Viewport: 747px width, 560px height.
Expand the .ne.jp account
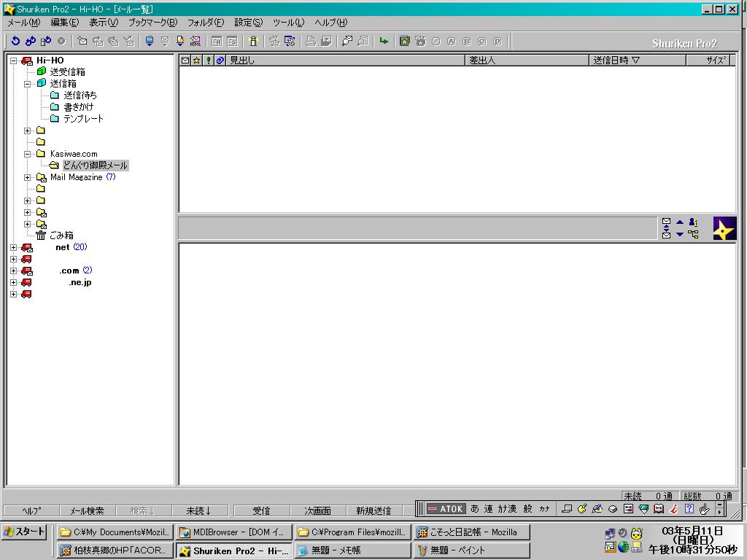click(14, 283)
